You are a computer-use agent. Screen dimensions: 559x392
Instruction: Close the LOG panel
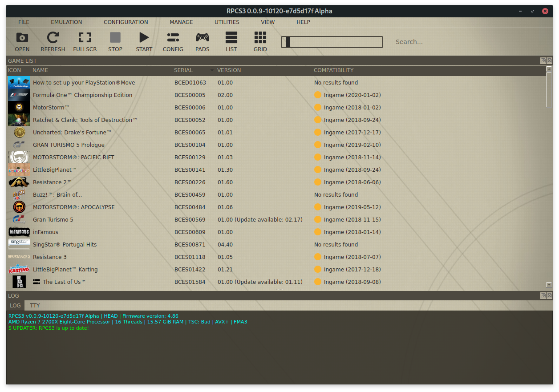549,296
